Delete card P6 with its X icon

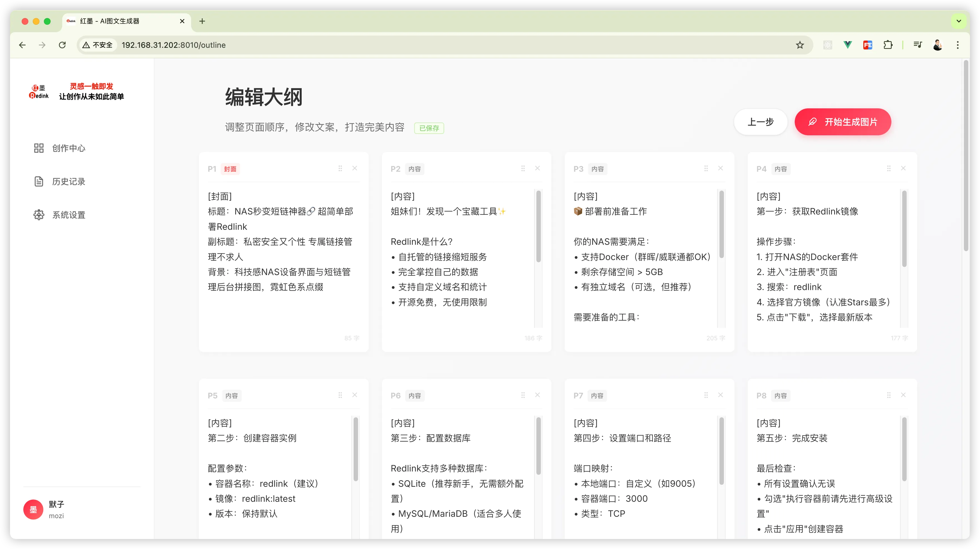[537, 395]
